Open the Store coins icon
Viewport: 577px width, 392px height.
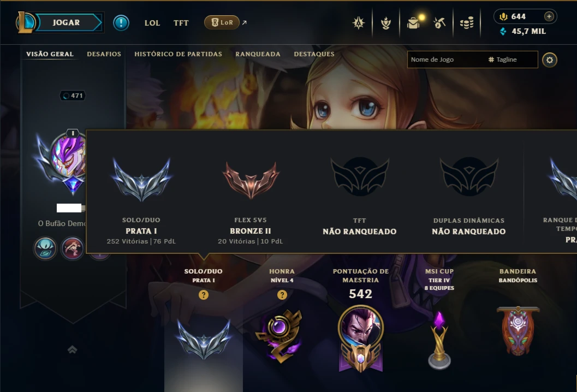tap(467, 23)
